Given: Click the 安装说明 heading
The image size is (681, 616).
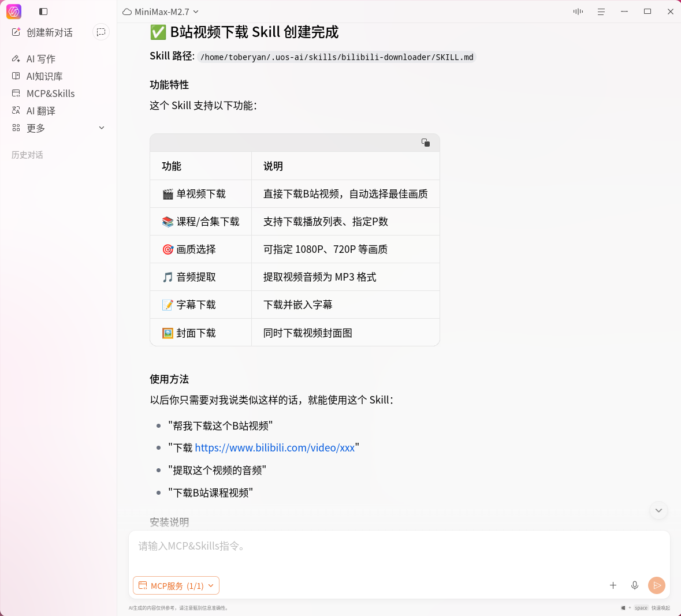Looking at the screenshot, I should pos(169,522).
